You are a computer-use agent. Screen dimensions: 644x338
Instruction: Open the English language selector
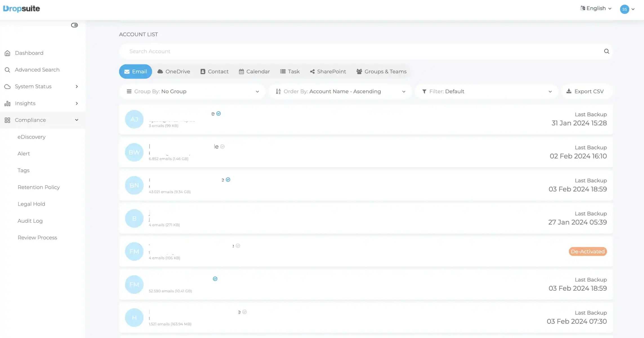[596, 8]
